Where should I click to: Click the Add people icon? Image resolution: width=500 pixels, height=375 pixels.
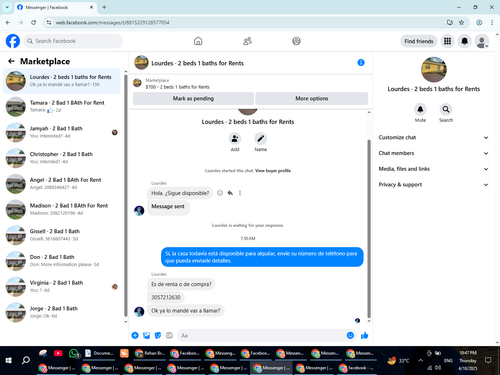click(x=235, y=138)
